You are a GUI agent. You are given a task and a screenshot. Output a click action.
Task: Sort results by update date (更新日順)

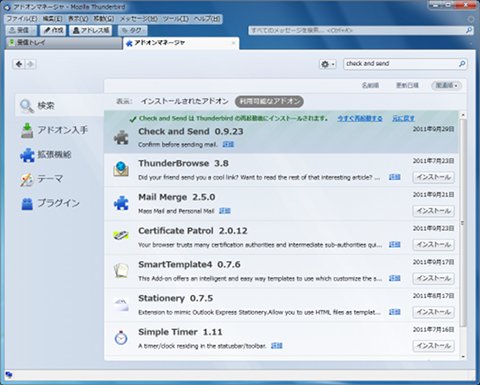click(x=407, y=85)
